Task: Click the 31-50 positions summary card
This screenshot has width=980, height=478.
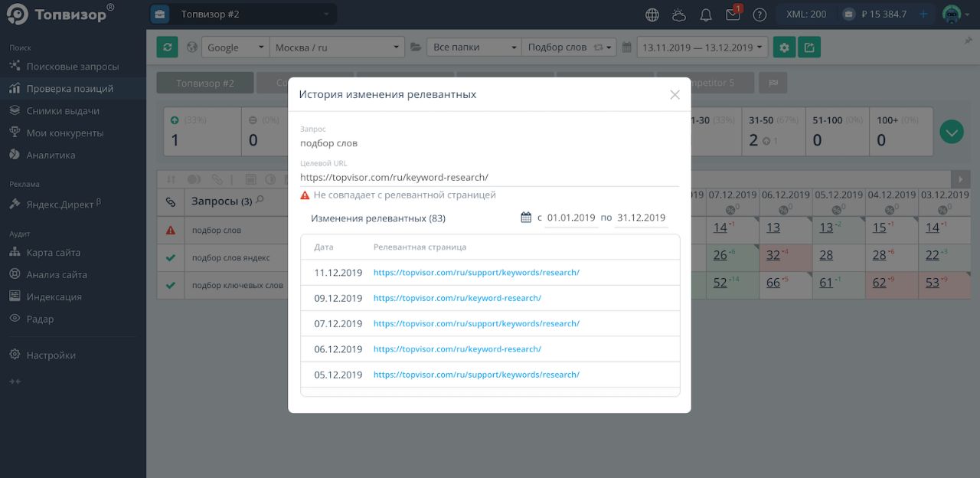Action: point(774,132)
